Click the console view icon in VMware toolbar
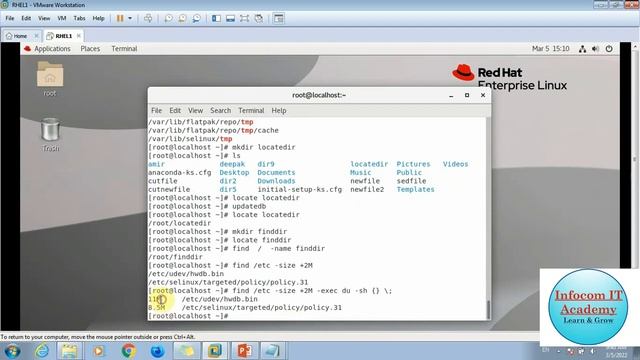 point(279,18)
